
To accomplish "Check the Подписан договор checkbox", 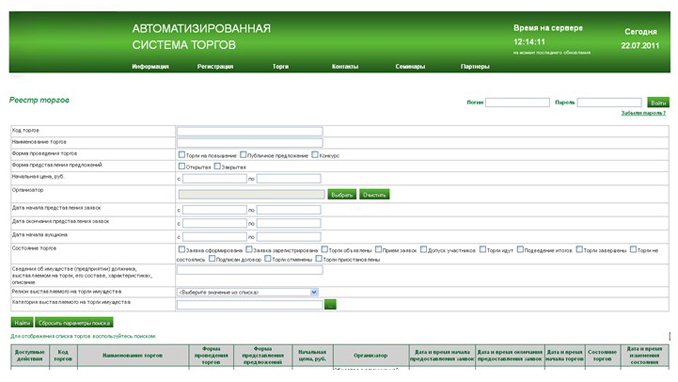I will (211, 259).
